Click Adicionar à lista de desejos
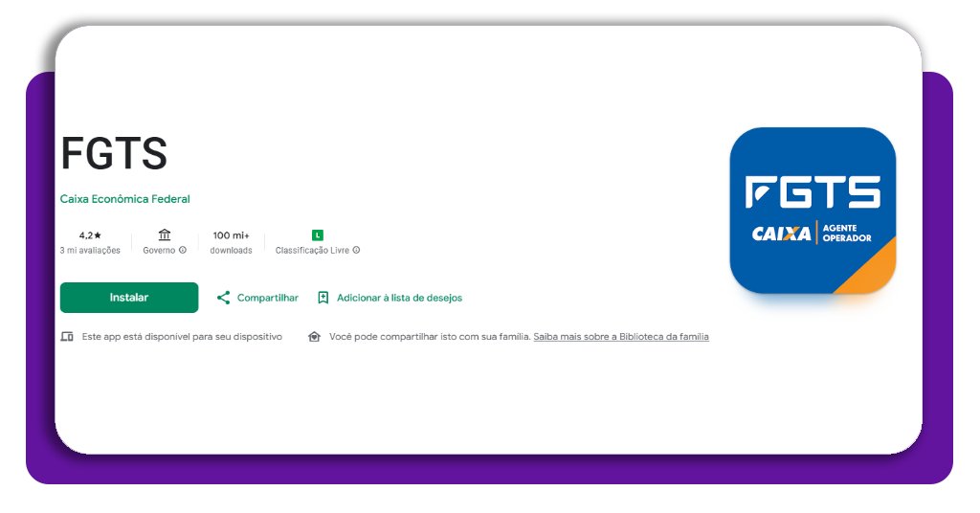 pos(399,298)
